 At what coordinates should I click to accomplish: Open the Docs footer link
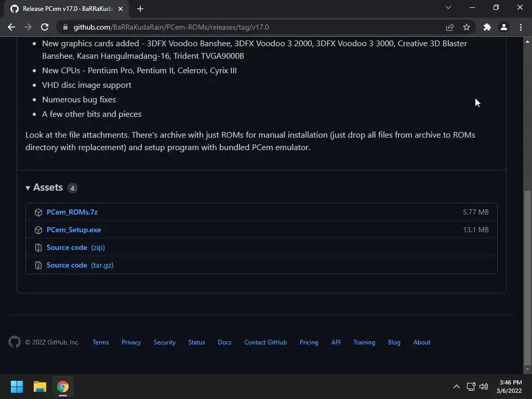tap(224, 342)
